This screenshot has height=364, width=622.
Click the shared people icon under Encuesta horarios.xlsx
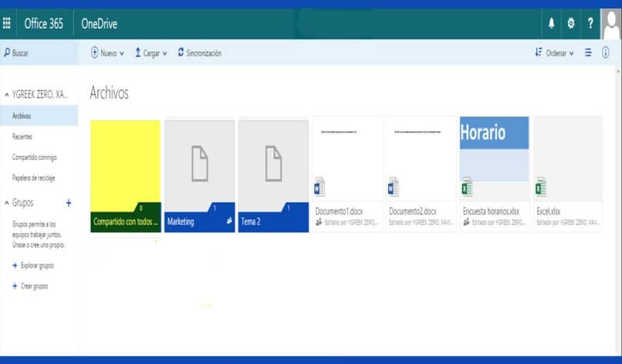(x=466, y=222)
